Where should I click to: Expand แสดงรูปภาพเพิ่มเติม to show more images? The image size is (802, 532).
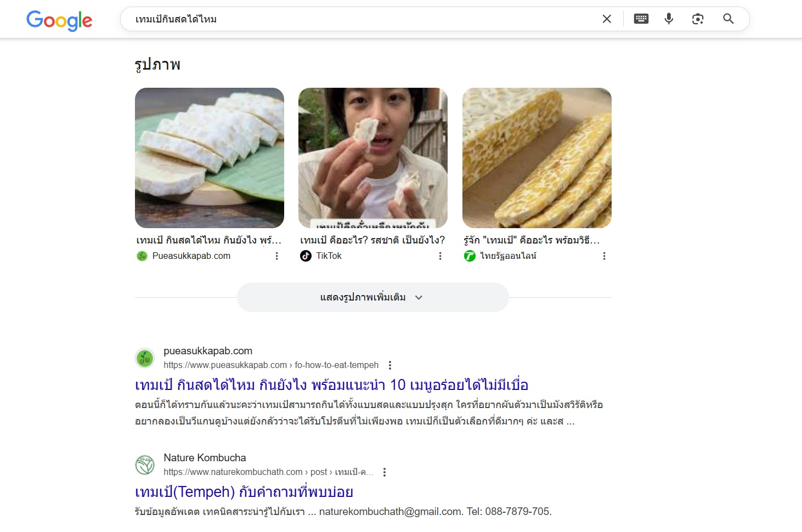click(372, 297)
